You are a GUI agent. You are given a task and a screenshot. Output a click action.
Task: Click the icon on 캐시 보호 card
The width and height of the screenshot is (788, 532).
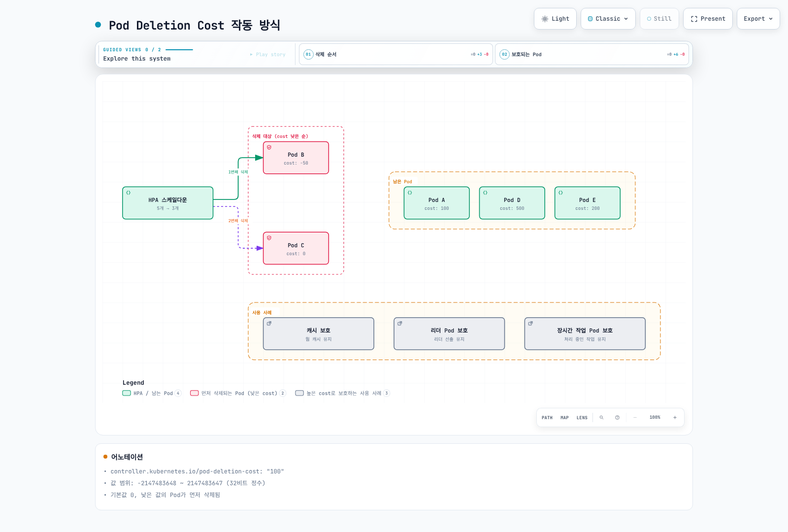269,324
